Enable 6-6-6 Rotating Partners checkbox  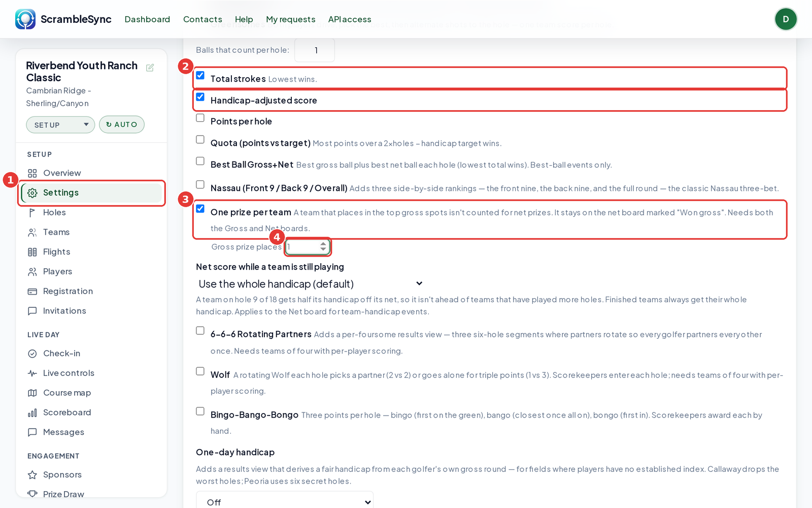[200, 331]
